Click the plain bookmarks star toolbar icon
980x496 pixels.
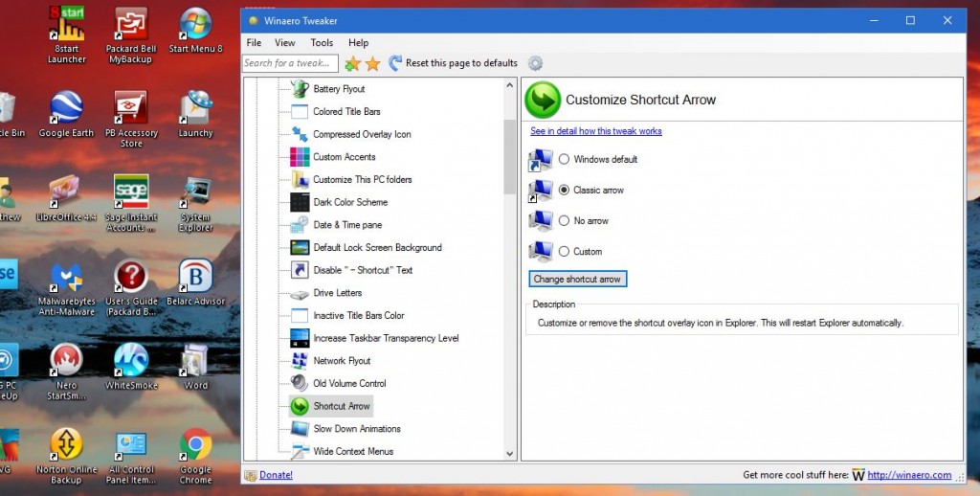[x=372, y=63]
